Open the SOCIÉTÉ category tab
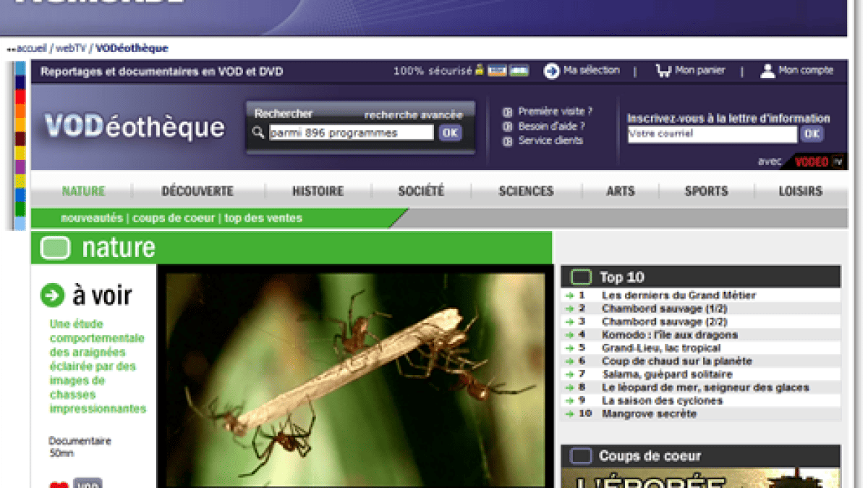 421,191
